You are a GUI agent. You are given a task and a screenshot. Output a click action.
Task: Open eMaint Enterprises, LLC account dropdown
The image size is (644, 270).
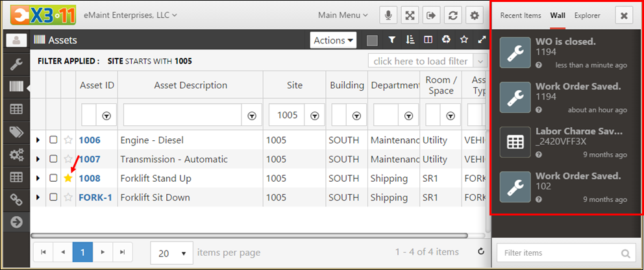point(130,15)
